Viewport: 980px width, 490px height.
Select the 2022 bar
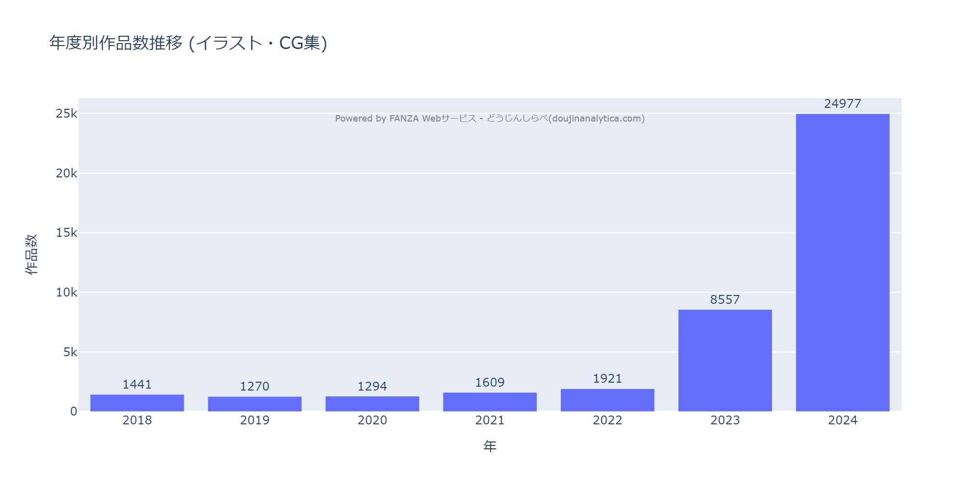pyautogui.click(x=607, y=400)
